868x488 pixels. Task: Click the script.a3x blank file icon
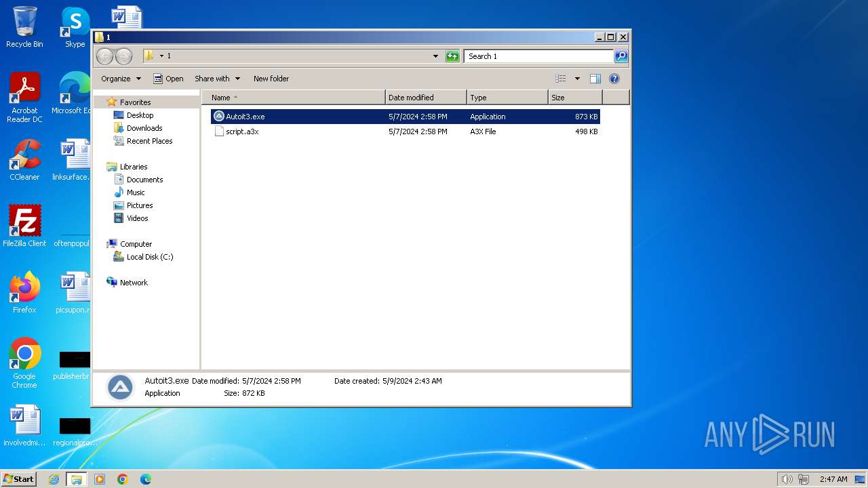218,131
